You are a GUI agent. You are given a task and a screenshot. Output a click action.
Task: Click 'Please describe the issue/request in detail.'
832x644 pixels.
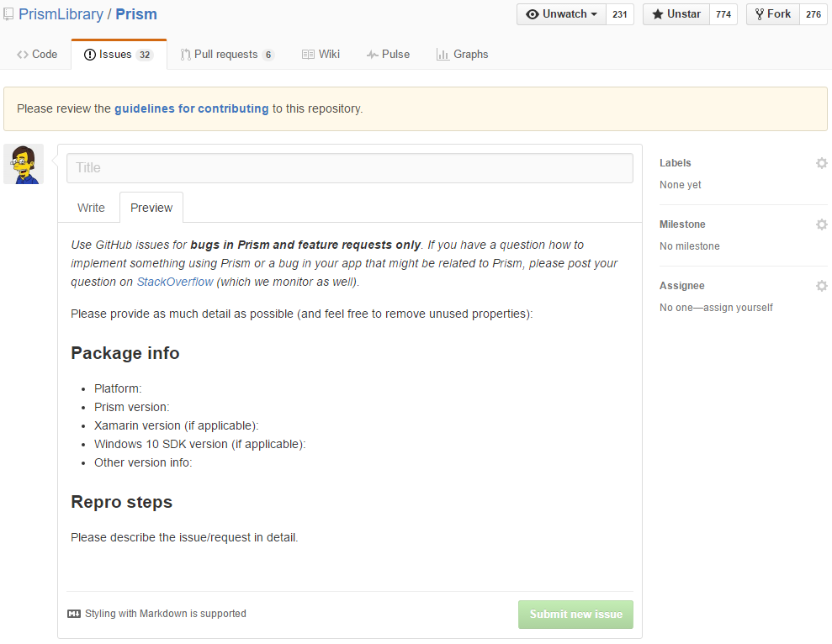184,537
